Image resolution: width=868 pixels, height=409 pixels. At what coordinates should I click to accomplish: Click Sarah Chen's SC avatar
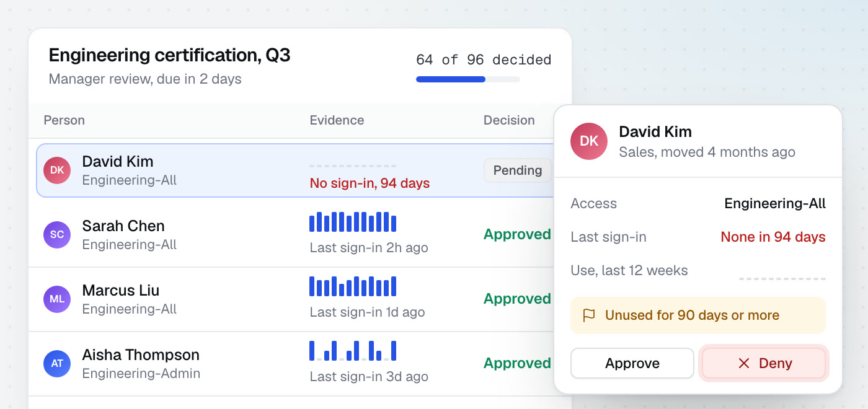pos(57,235)
